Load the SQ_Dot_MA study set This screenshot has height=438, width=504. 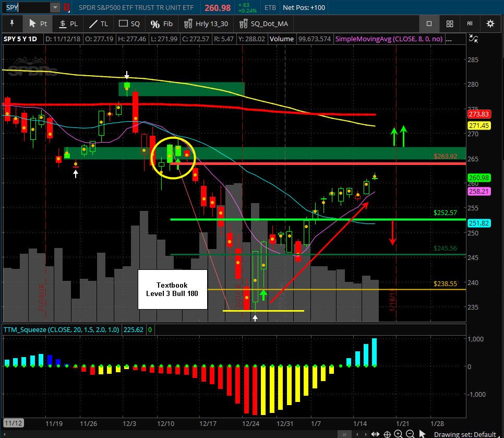(x=264, y=23)
